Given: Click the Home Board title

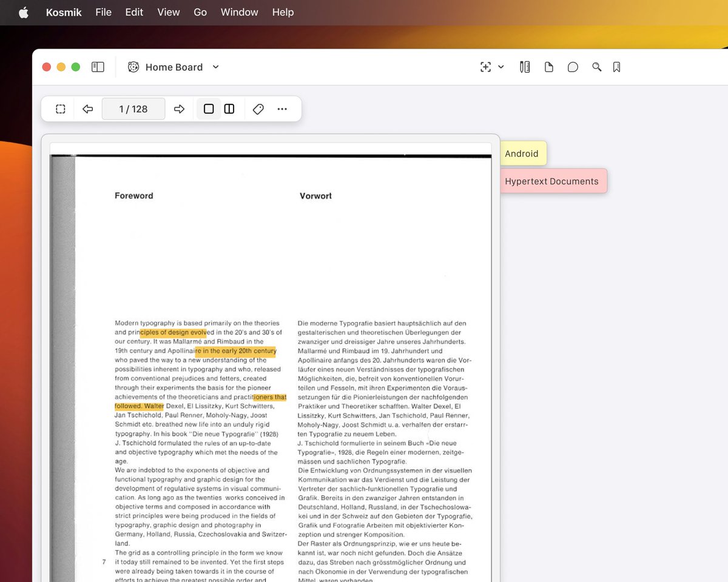Looking at the screenshot, I should click(x=174, y=67).
